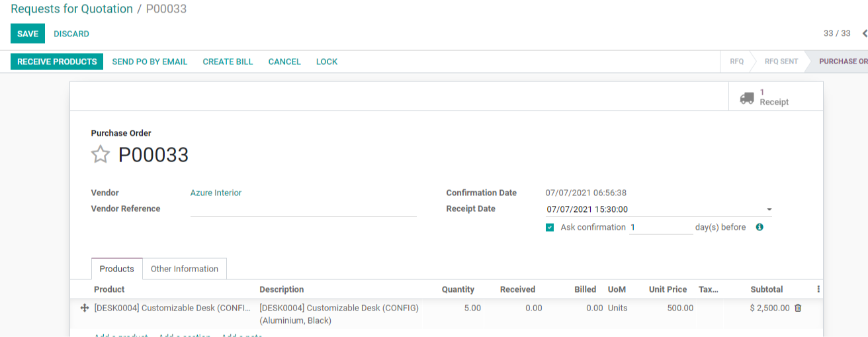Sort by the Description column header
This screenshot has width=868, height=337.
(282, 289)
